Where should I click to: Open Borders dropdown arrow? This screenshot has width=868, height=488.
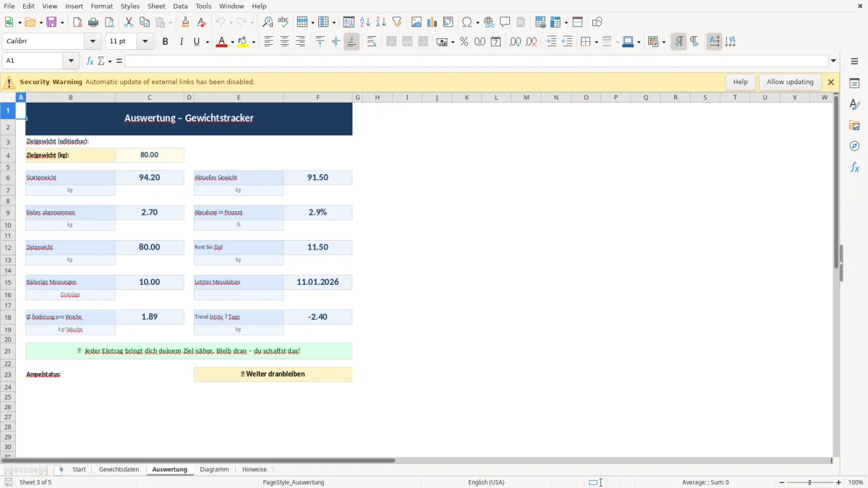595,42
